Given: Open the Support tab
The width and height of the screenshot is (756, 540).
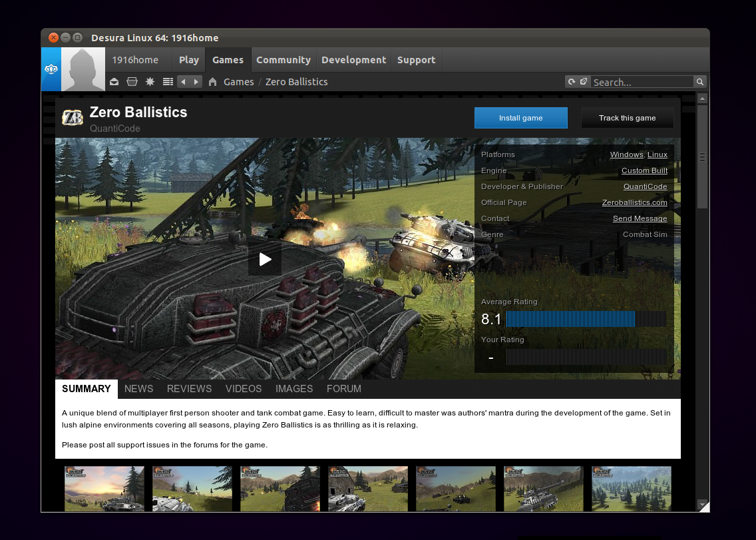Looking at the screenshot, I should tap(416, 60).
